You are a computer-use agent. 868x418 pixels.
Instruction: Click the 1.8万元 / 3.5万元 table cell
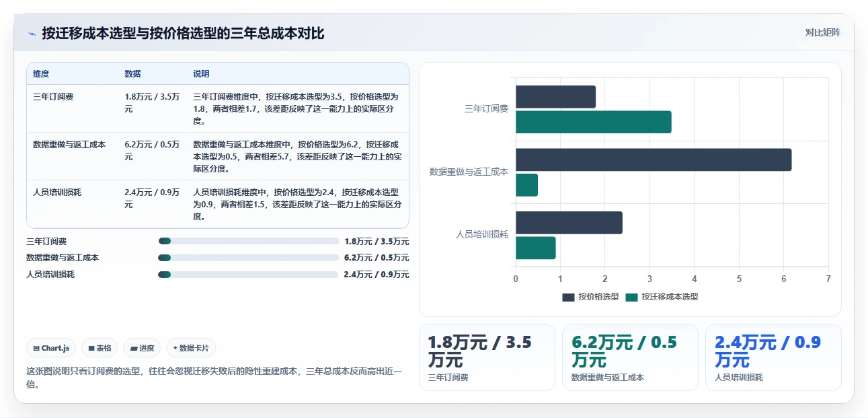click(152, 103)
